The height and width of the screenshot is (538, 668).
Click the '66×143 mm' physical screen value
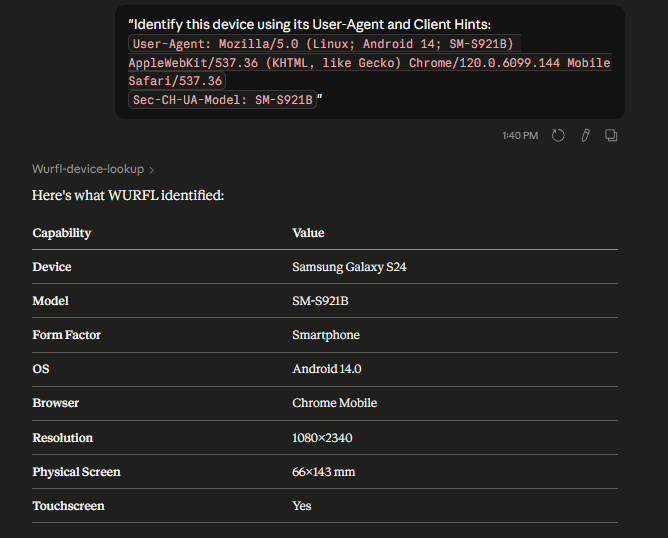click(323, 472)
